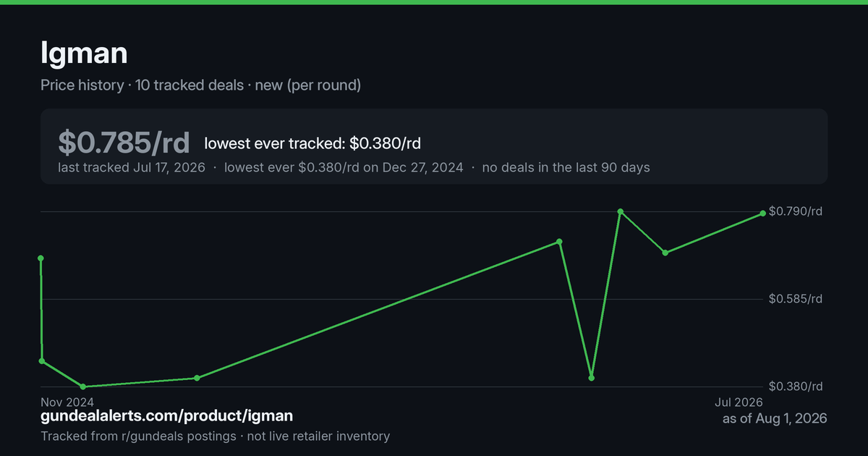Click the lowest ever tracked $0.380/rd label
Image resolution: width=868 pixels, height=456 pixels.
(x=312, y=143)
